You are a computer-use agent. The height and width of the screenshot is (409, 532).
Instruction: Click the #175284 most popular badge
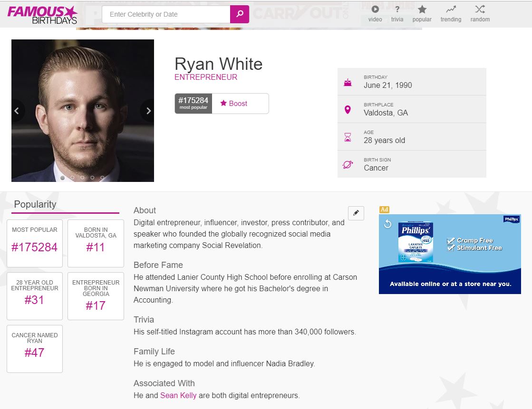click(193, 104)
